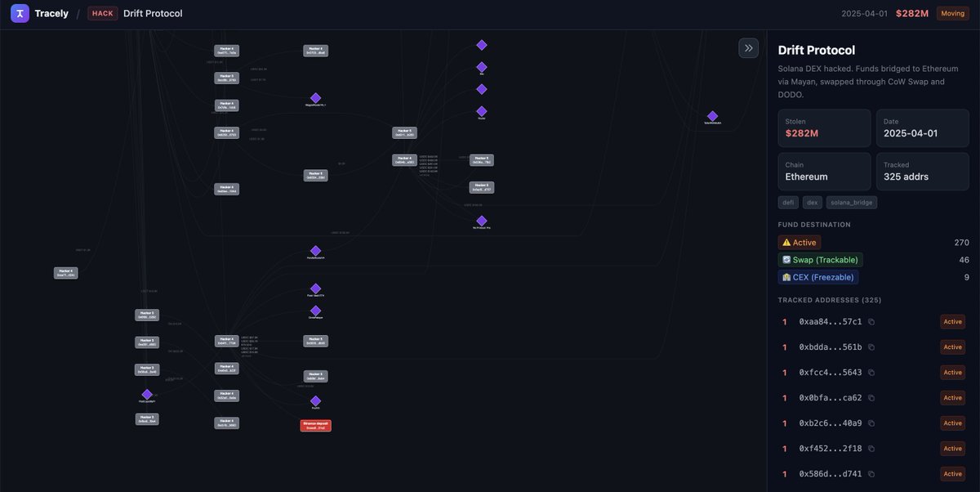Click the count 9 next to CEX

click(966, 277)
